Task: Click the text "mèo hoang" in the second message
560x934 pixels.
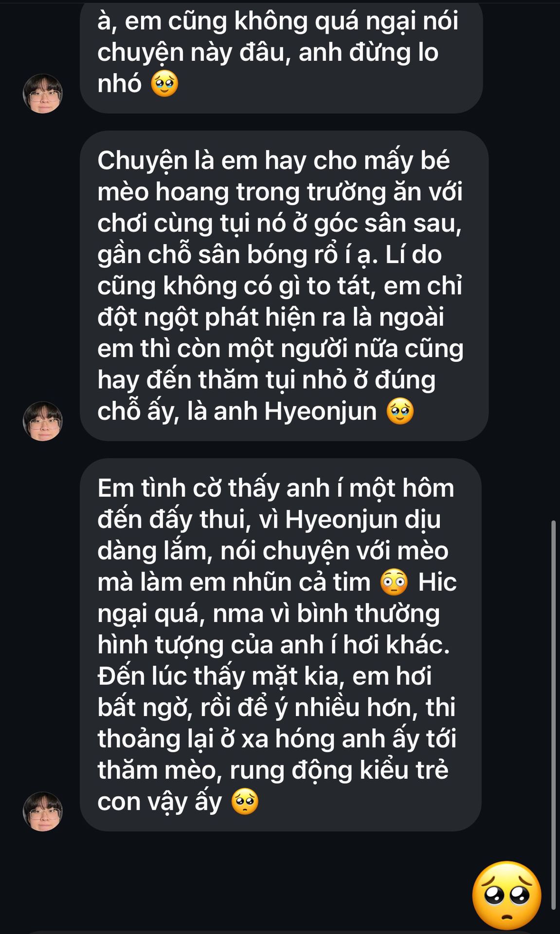Action: (x=163, y=192)
